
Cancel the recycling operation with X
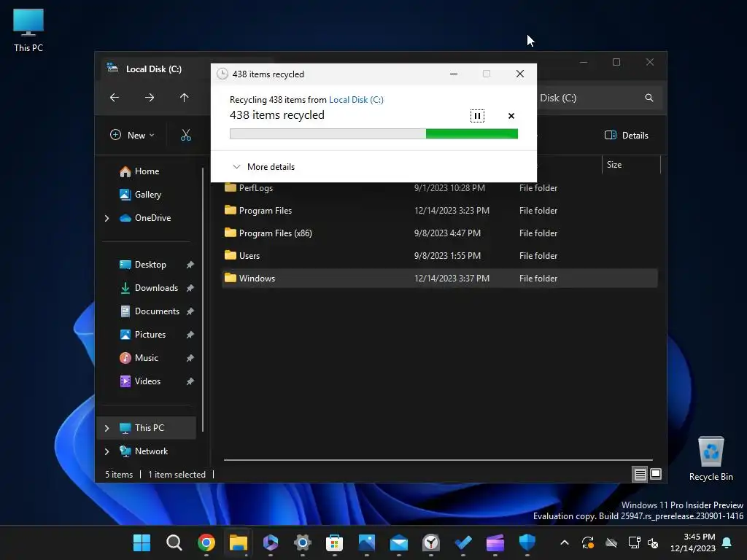(x=511, y=116)
